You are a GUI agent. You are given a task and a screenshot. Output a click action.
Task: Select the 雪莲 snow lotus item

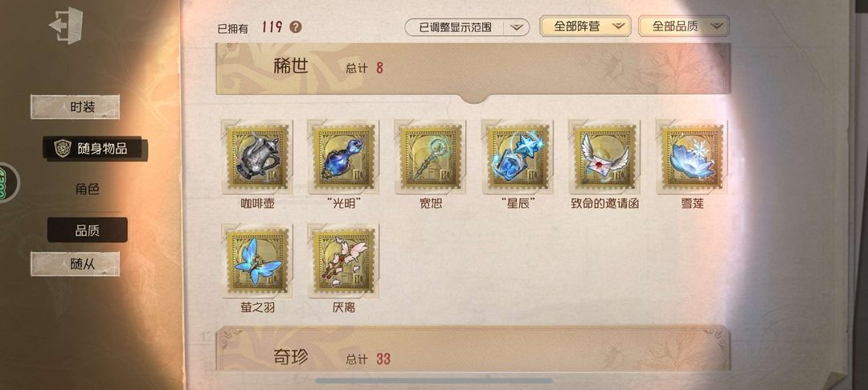click(x=692, y=157)
